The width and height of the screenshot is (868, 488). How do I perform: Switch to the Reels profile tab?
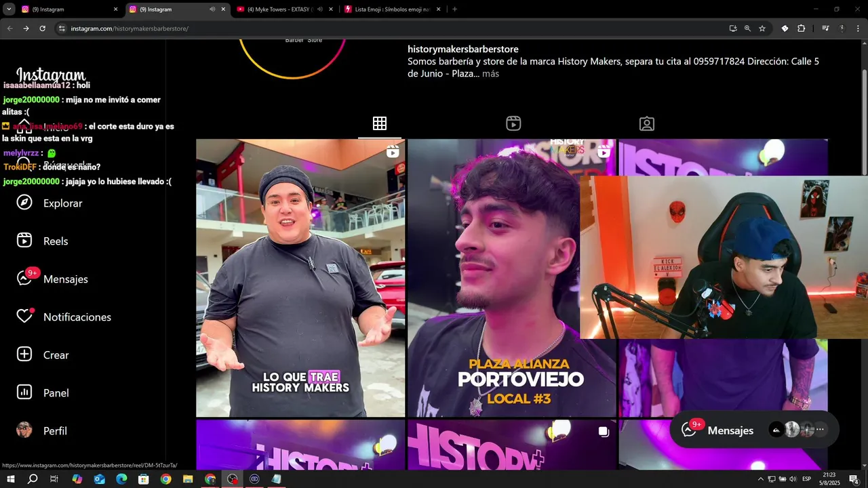click(x=513, y=123)
